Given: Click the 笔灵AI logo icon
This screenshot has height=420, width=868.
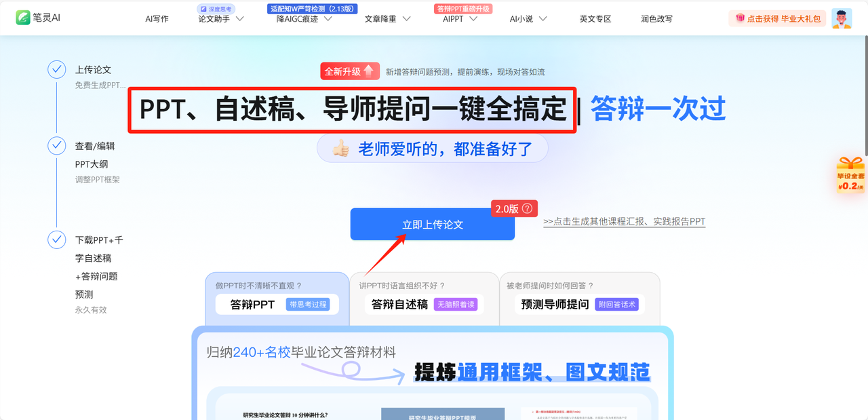Looking at the screenshot, I should pos(23,18).
